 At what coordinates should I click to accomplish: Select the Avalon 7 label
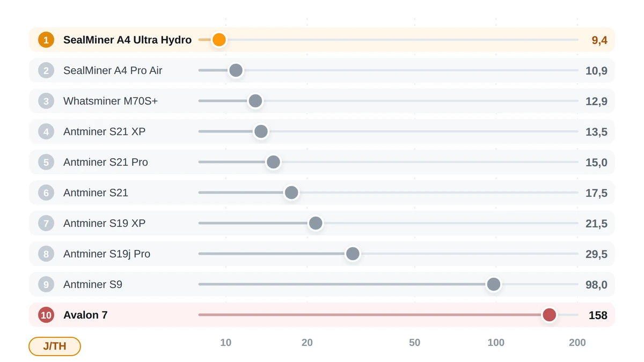[85, 315]
